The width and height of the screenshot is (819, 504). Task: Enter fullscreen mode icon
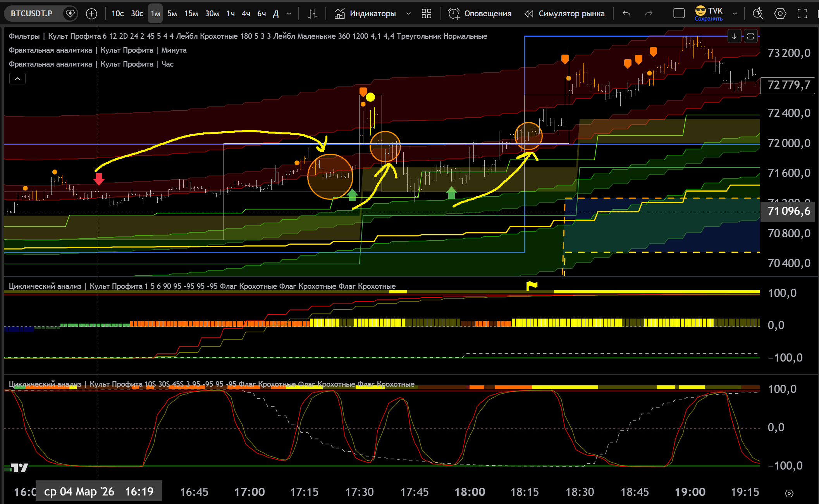coord(802,14)
